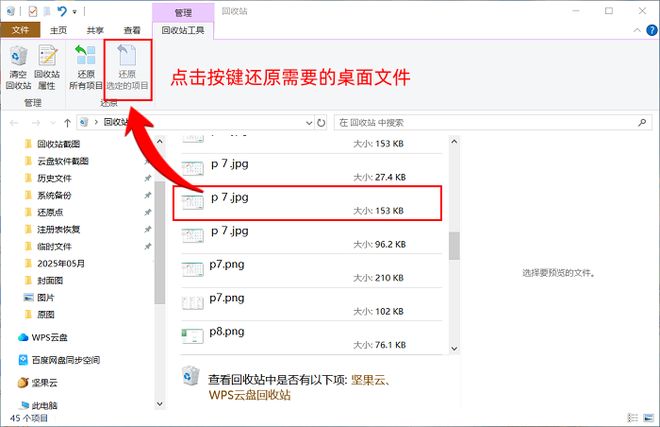660x427 pixels.
Task: Click thumbnail of p8.png file
Action: click(x=192, y=336)
